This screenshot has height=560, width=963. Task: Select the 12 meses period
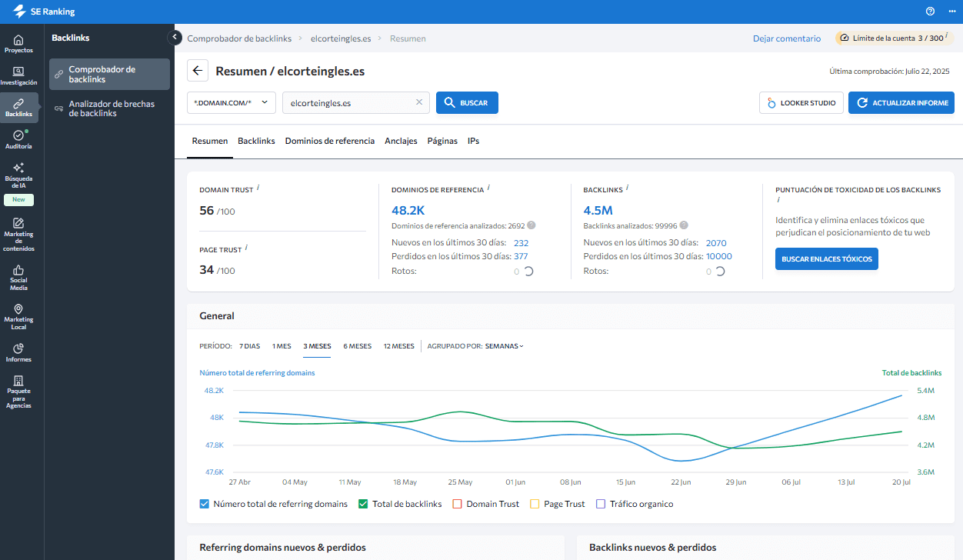[x=398, y=346]
